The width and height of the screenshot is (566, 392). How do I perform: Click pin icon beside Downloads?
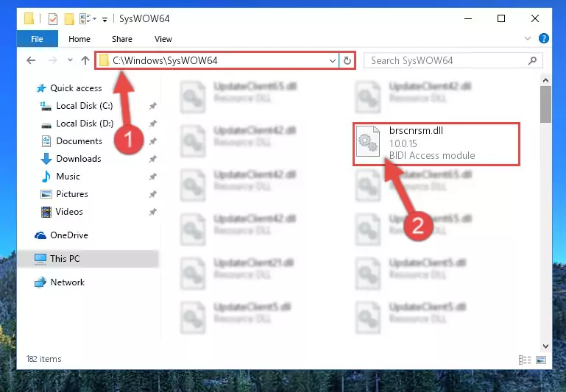[153, 159]
